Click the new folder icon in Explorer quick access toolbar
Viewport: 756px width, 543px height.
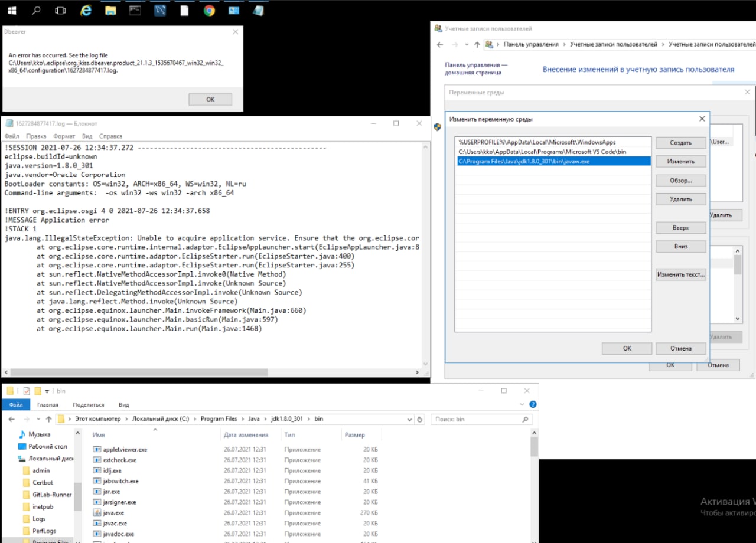(x=38, y=391)
